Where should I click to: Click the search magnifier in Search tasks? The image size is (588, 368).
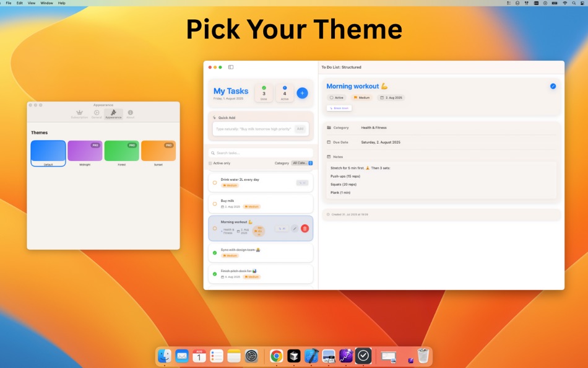tap(213, 153)
